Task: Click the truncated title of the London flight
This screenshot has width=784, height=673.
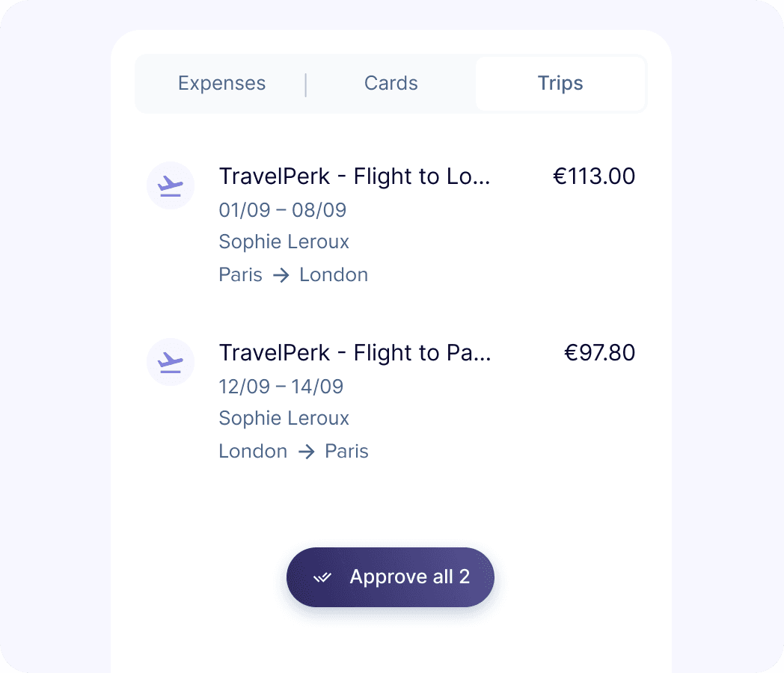Action: point(354,176)
